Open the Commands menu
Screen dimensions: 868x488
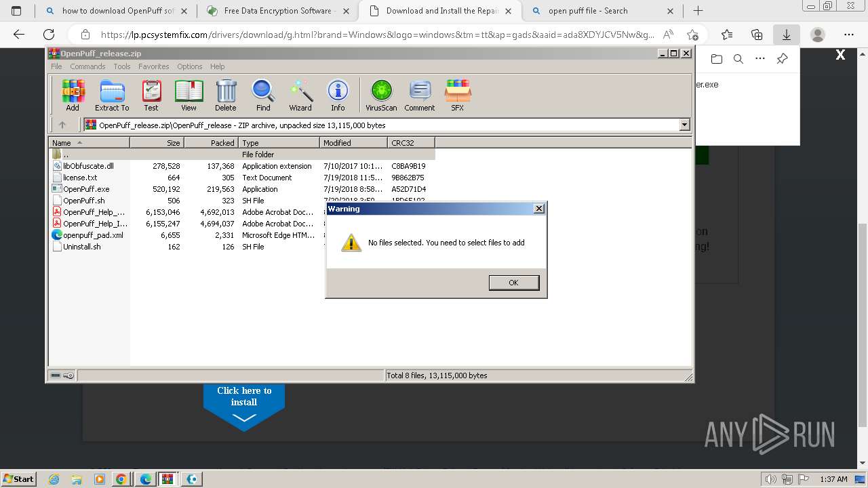87,66
